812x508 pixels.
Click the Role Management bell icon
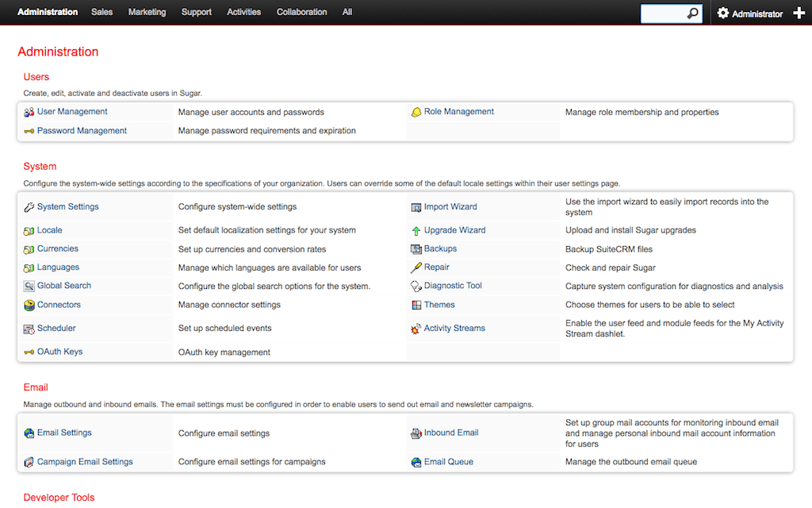(416, 113)
